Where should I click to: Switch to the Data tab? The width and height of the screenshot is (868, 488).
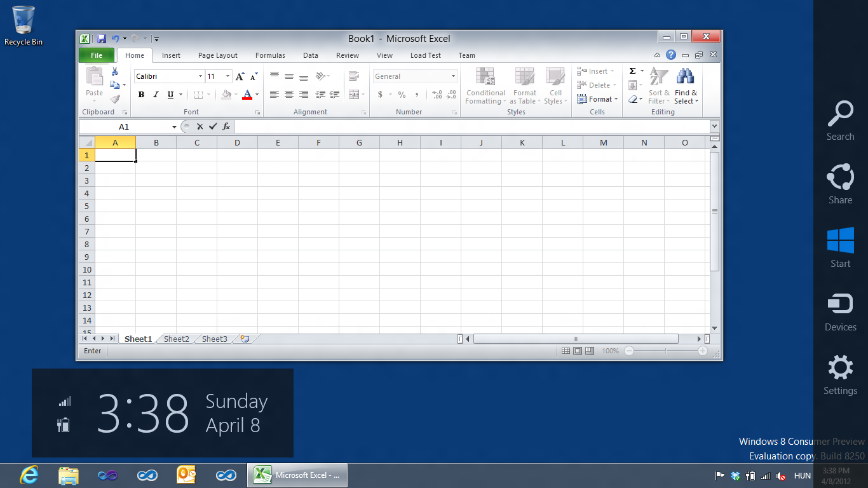click(311, 55)
